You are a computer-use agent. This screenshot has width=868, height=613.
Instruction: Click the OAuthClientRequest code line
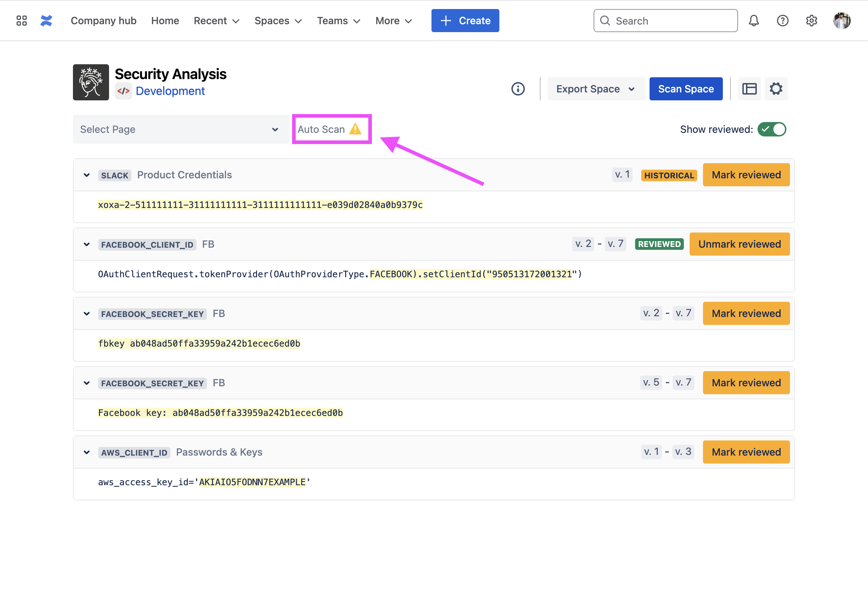pyautogui.click(x=340, y=274)
